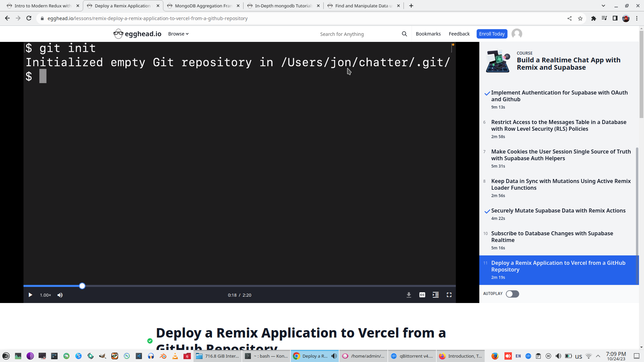Change playback speed 1.00× selector
This screenshot has width=644, height=362.
[45, 295]
